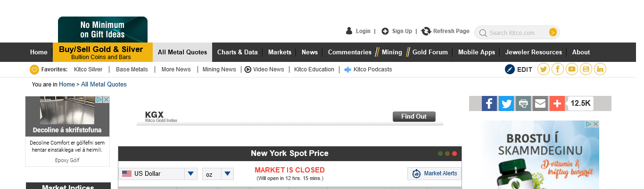The image size is (644, 189).
Task: Click the Refresh Page icon
Action: pos(426,31)
